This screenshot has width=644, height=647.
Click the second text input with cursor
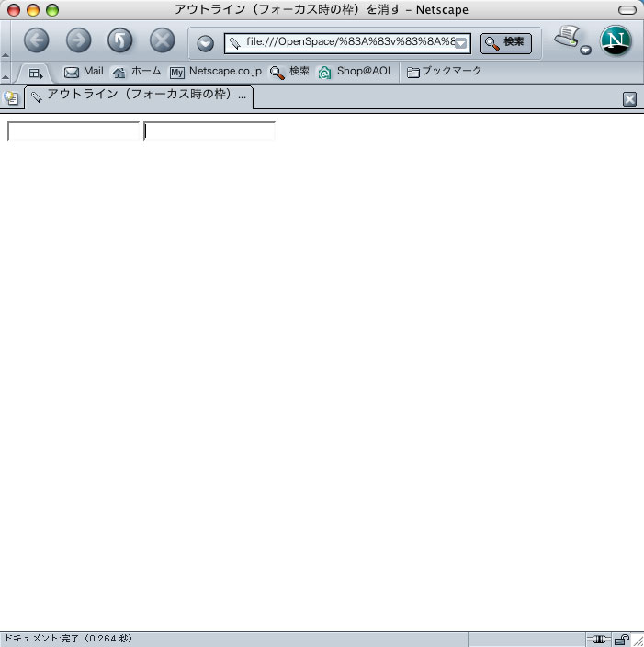[209, 131]
